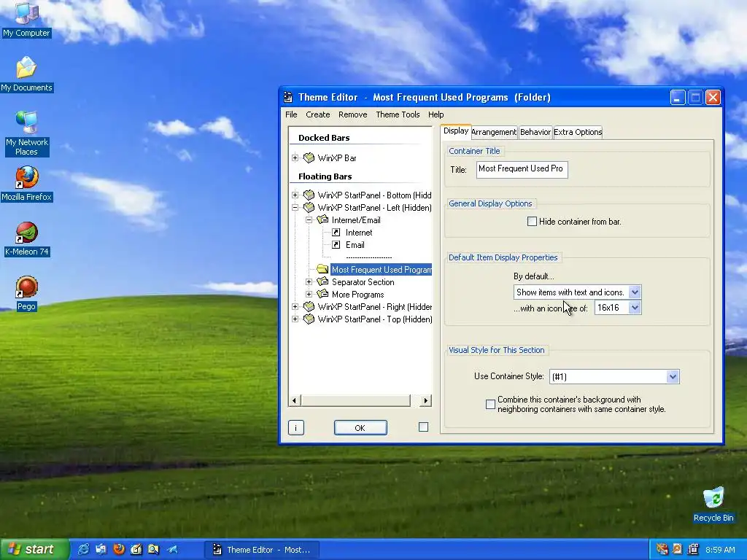Switch to the Behavior tab
Viewport: 747px width, 560px height.
(535, 132)
